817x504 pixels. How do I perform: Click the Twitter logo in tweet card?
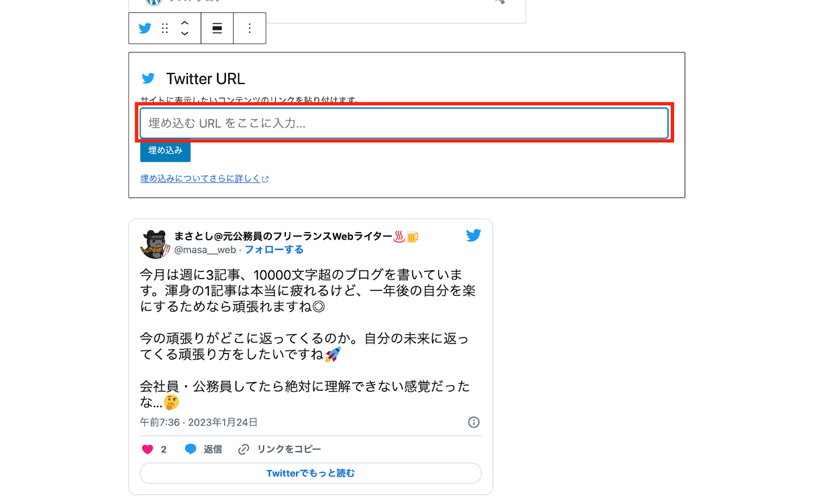(473, 235)
